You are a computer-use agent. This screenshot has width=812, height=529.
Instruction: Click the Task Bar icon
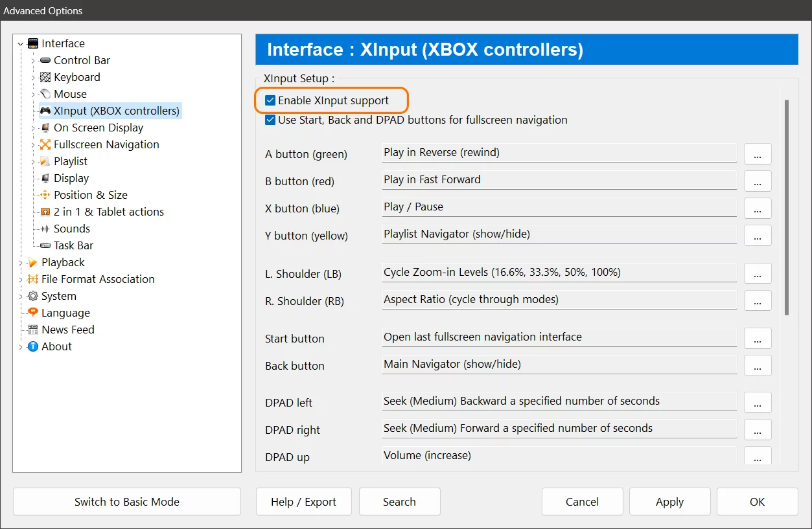[45, 245]
